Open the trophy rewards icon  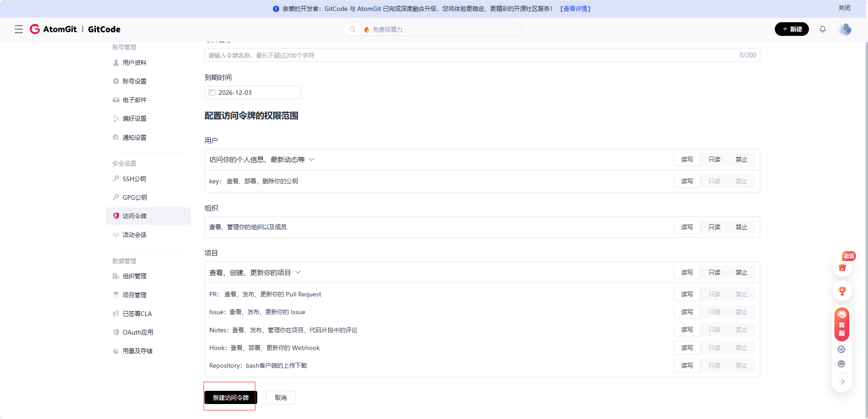[x=842, y=291]
